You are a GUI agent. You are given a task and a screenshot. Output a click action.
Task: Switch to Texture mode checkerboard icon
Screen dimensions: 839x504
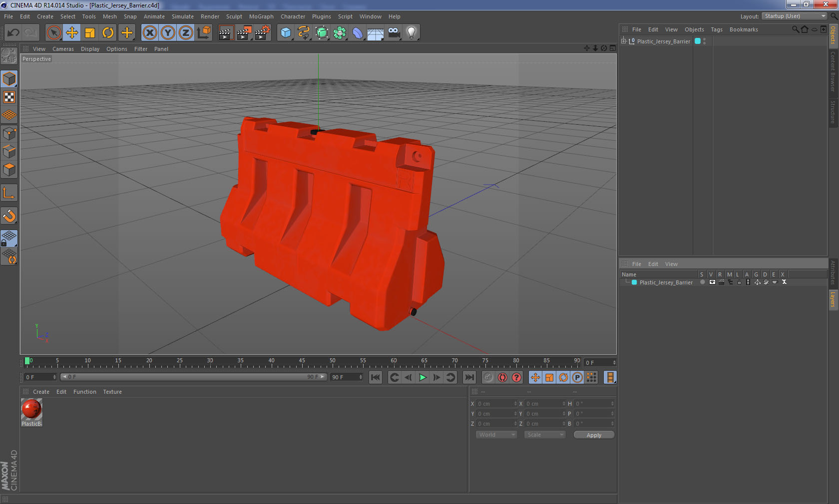9,97
